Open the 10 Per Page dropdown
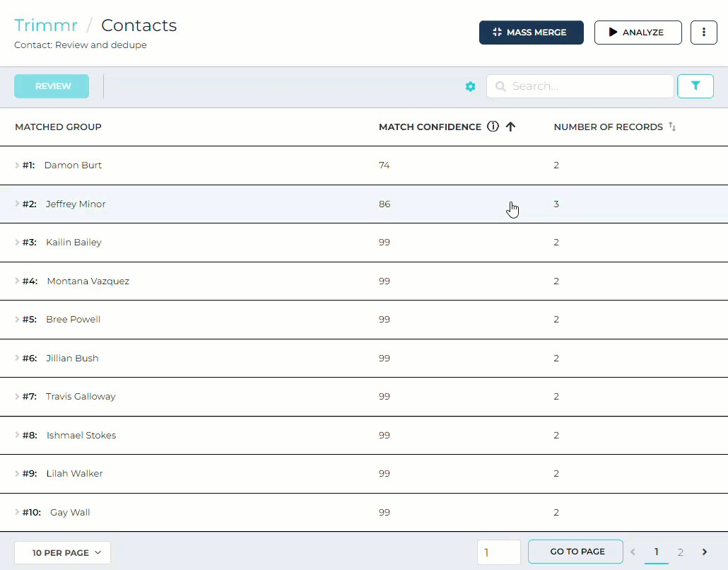This screenshot has width=728, height=570. pyautogui.click(x=62, y=552)
